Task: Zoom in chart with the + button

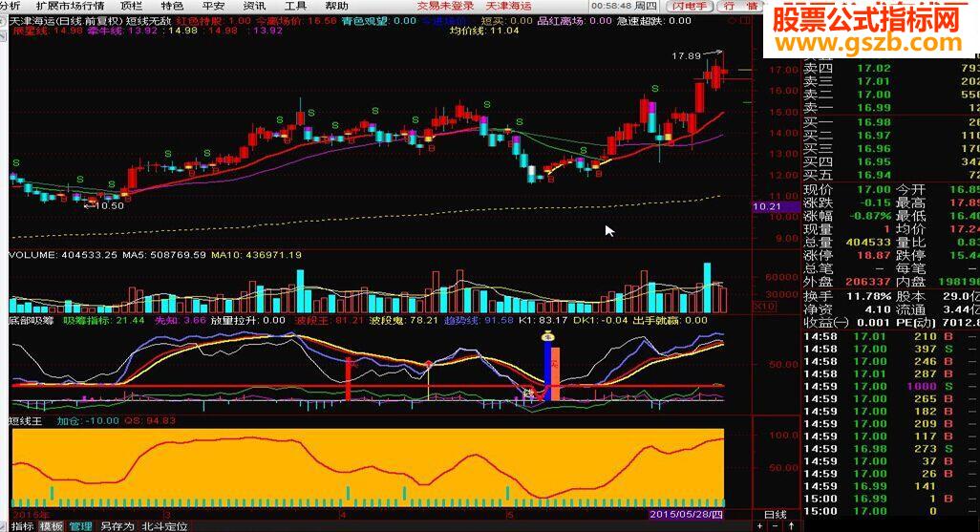Action: [760, 526]
